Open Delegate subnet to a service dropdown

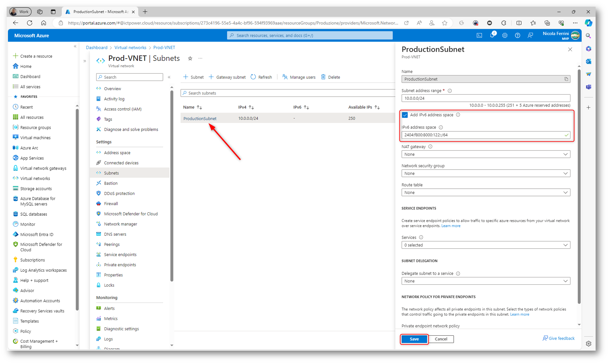(x=486, y=281)
